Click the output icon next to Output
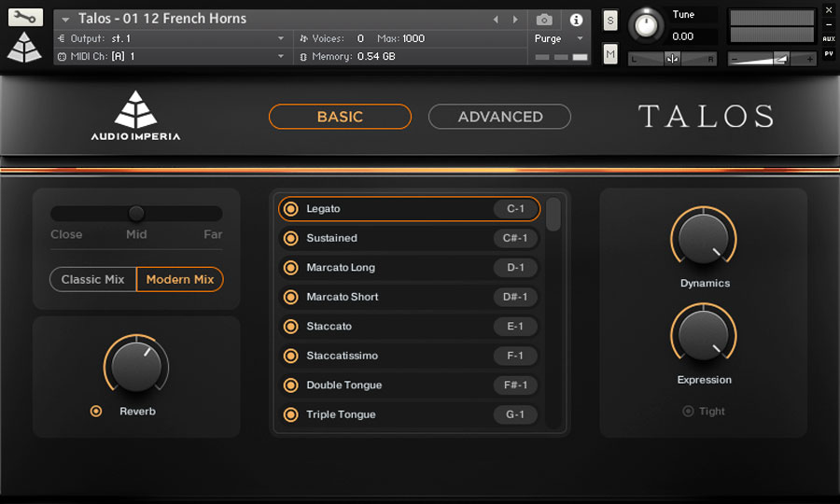 tap(61, 38)
